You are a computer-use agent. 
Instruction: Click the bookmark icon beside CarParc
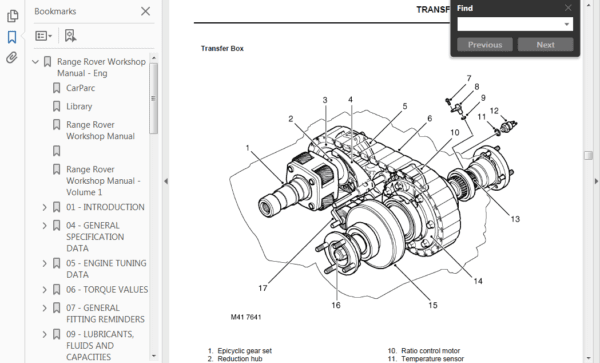click(x=57, y=88)
